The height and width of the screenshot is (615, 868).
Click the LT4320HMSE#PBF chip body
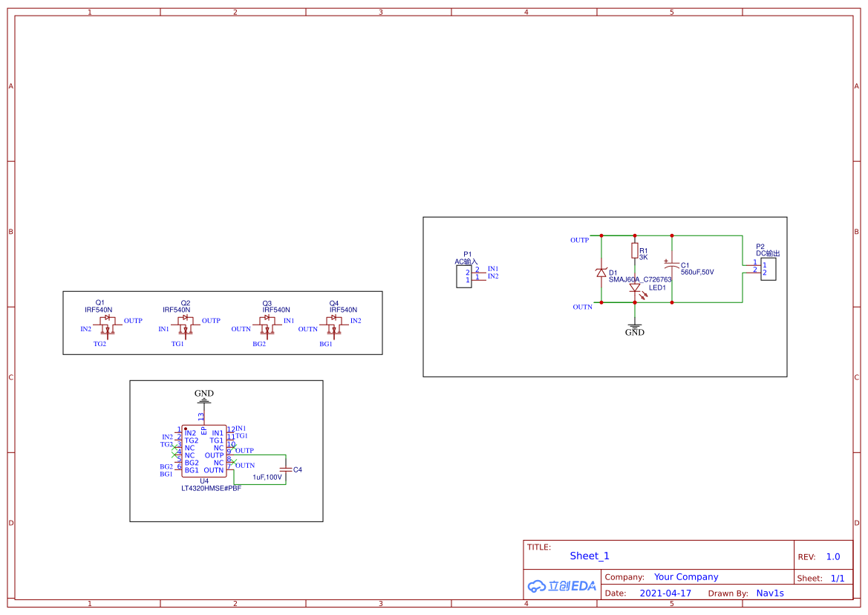pos(204,452)
